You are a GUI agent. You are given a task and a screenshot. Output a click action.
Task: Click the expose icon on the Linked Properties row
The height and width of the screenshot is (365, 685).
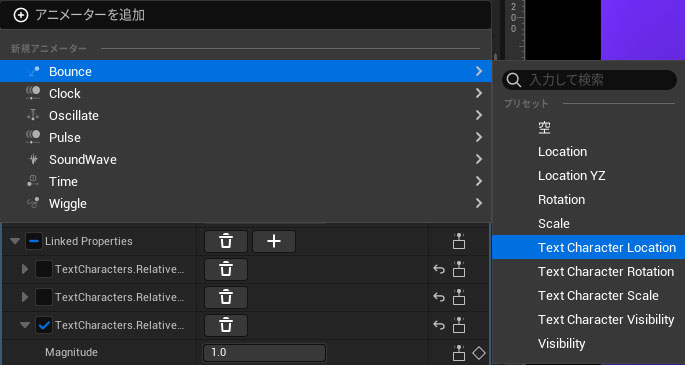459,241
